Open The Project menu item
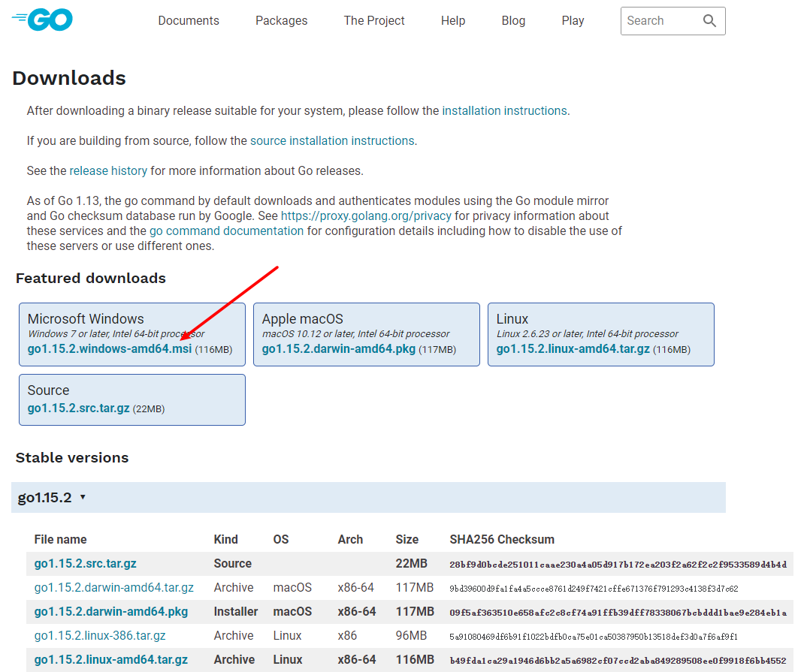Image resolution: width=810 pixels, height=672 pixels. (x=374, y=20)
